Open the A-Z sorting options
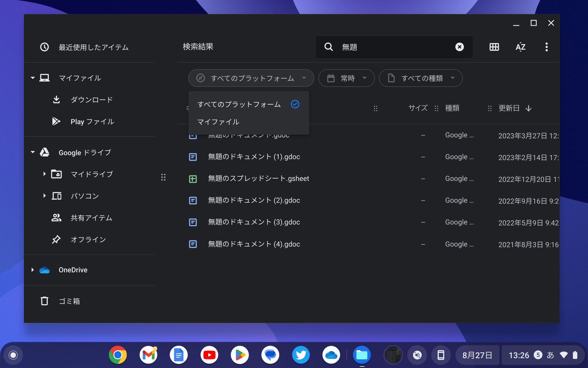This screenshot has width=588, height=368. [520, 47]
